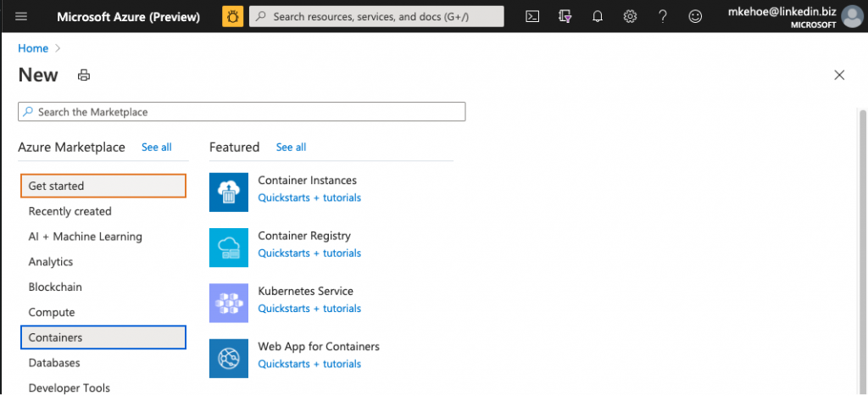868x396 pixels.
Task: Send feedback via the smiley icon
Action: click(x=695, y=16)
